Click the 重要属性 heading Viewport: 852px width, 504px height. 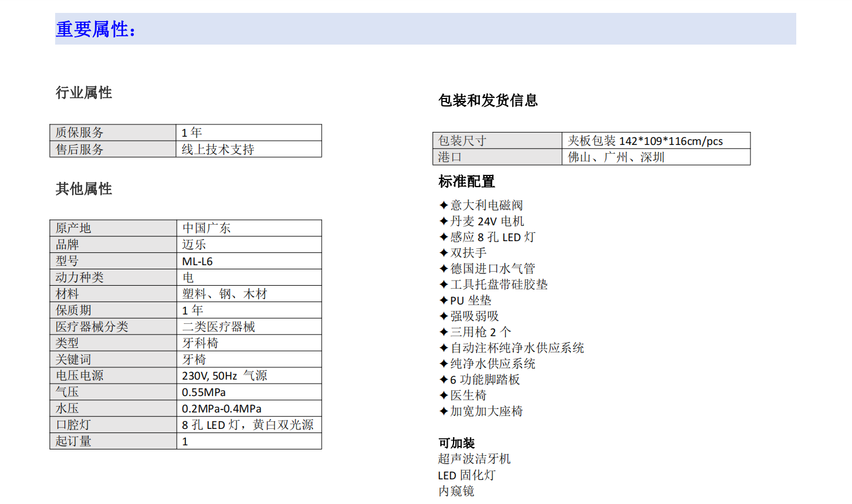(96, 29)
